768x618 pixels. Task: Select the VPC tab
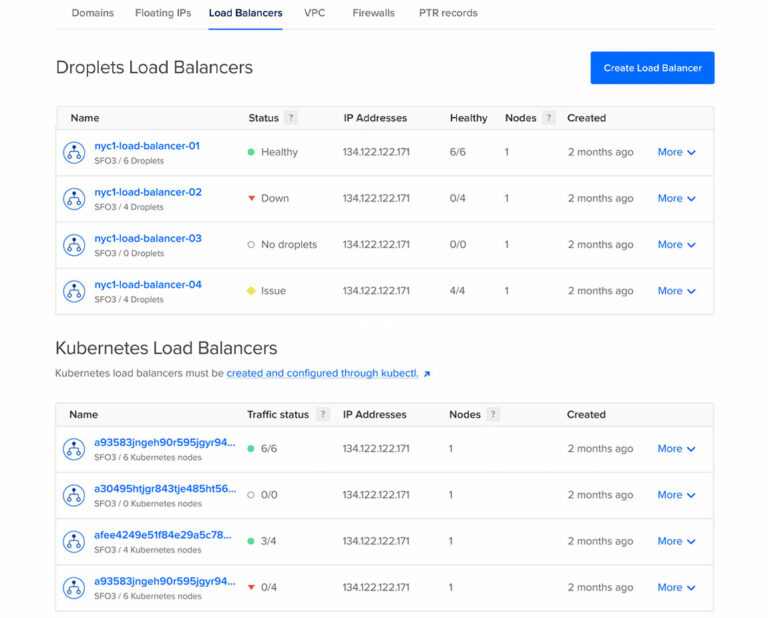click(x=315, y=13)
